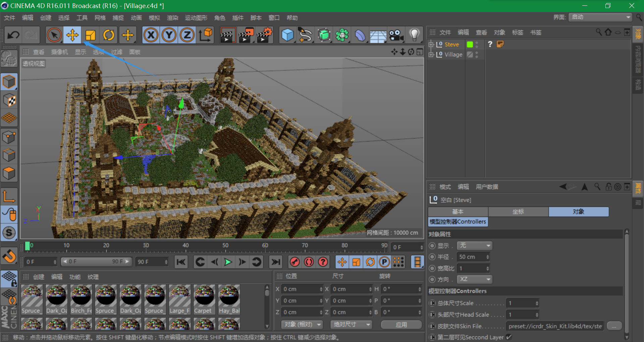Click the coordinate system icon
The height and width of the screenshot is (342, 644).
(205, 35)
